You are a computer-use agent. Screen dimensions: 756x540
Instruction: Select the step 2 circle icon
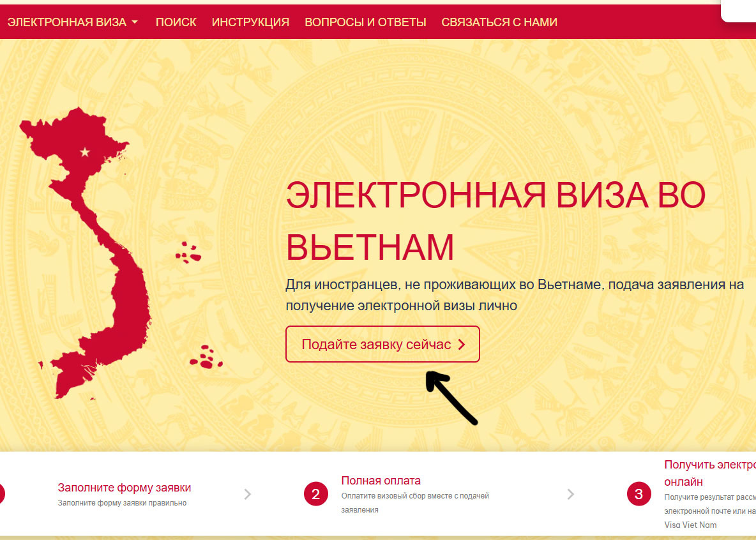(x=316, y=494)
